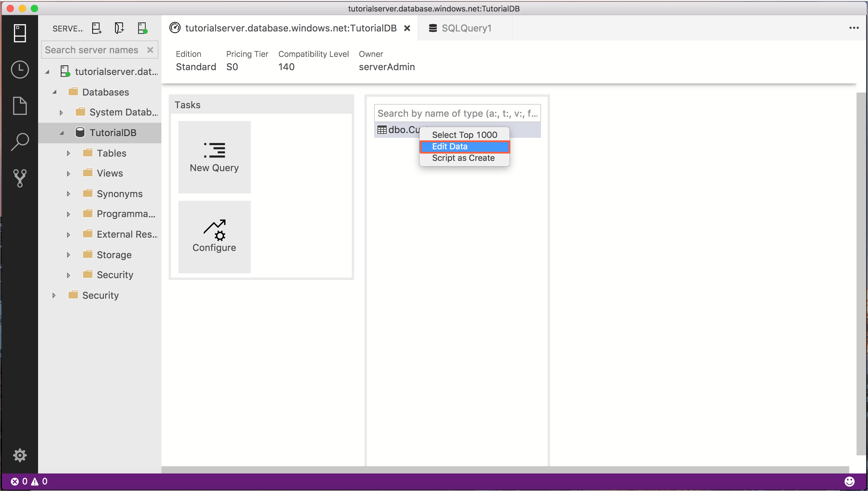Select Script as Create from context menu
This screenshot has width=868, height=491.
(463, 158)
